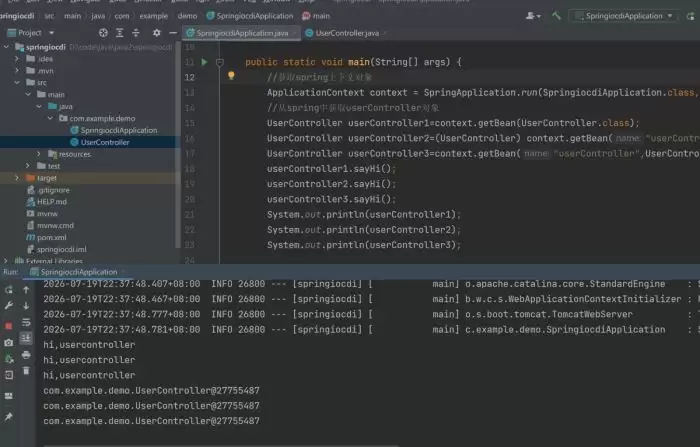Viewport: 700px width, 447px height.
Task: Click the SpringiocdiApplication breadcrumb
Action: [250, 16]
